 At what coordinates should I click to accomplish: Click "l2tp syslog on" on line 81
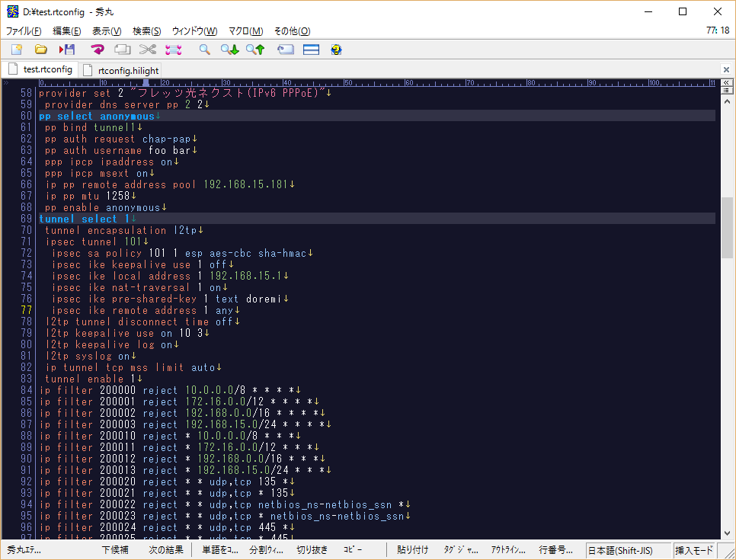click(x=88, y=356)
